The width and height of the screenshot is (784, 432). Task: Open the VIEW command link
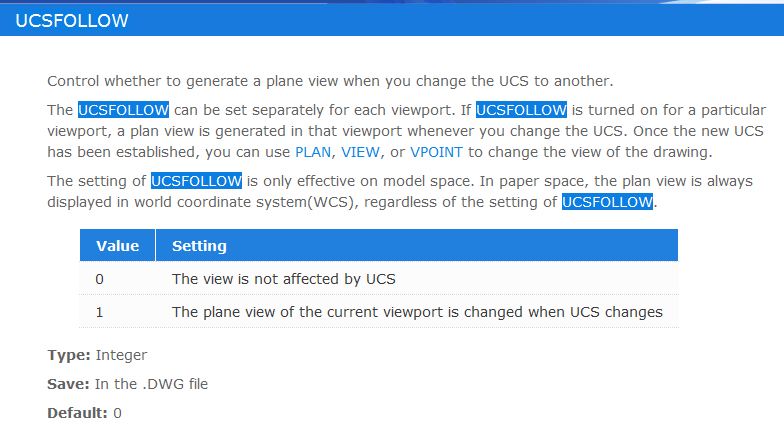[x=360, y=152]
